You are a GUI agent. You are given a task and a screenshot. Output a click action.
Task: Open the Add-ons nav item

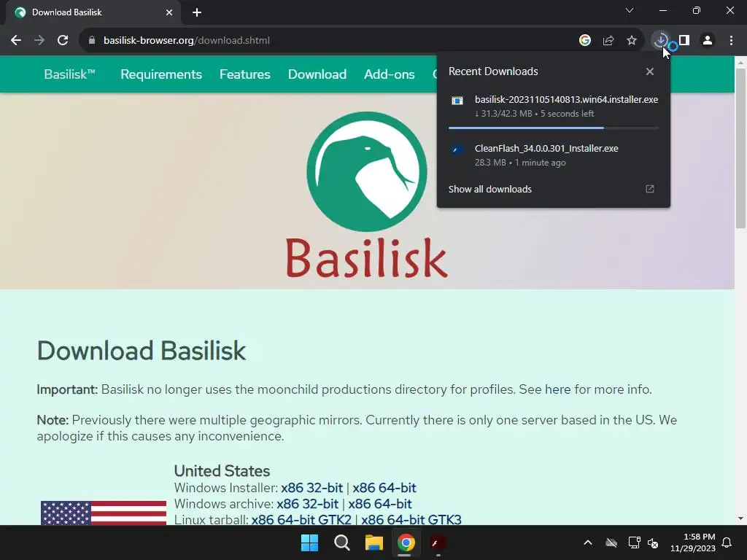(x=390, y=74)
